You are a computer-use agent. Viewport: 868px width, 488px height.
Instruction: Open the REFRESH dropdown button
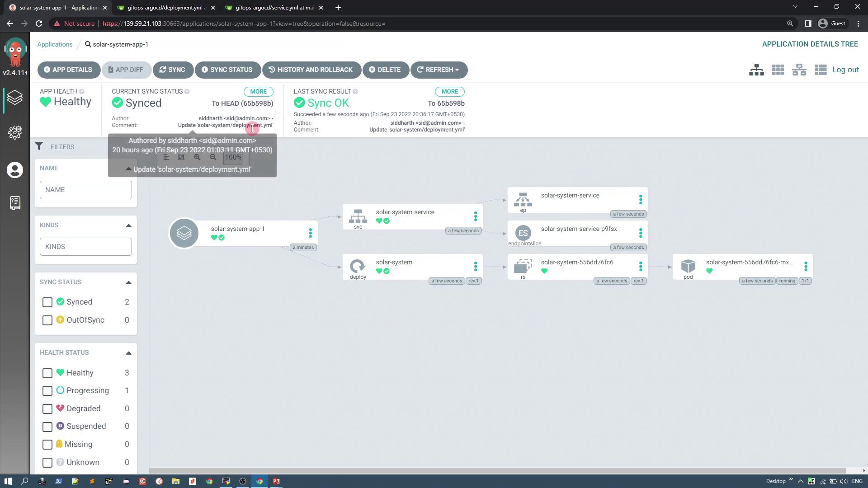[x=439, y=70]
